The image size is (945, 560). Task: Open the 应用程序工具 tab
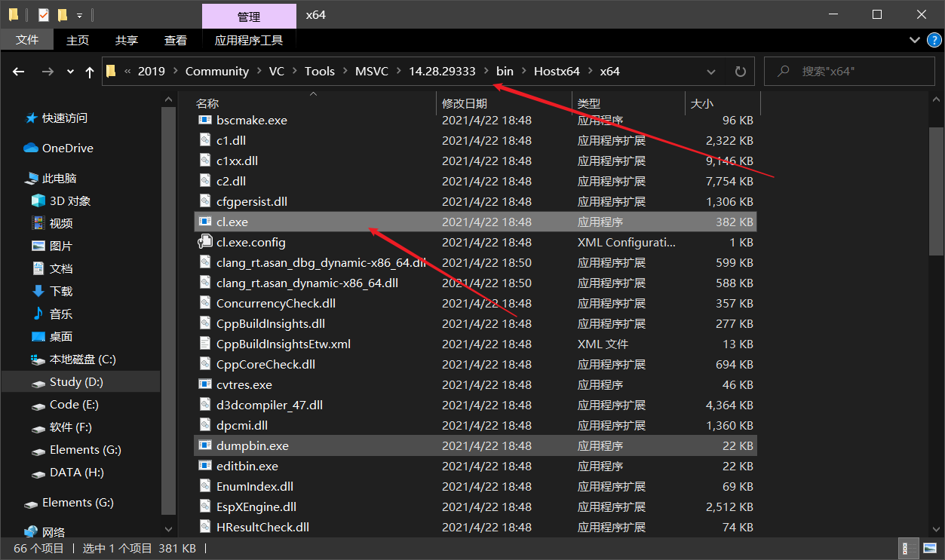[249, 41]
